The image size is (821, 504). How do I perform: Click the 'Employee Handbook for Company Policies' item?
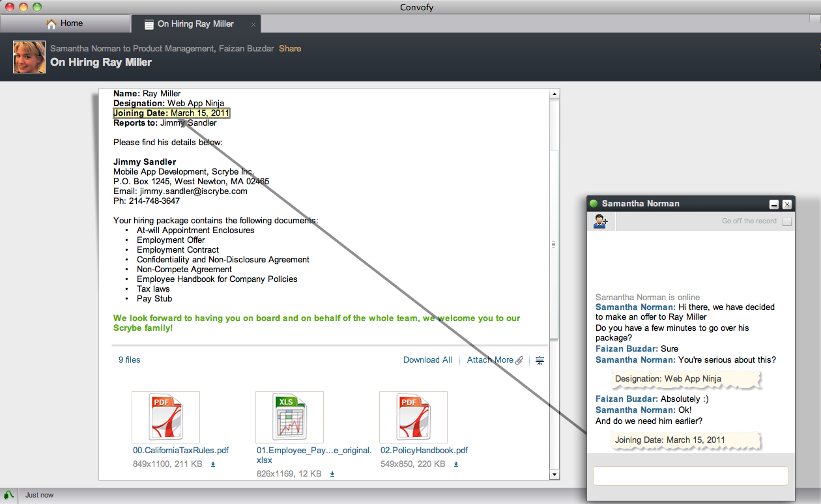click(x=217, y=279)
